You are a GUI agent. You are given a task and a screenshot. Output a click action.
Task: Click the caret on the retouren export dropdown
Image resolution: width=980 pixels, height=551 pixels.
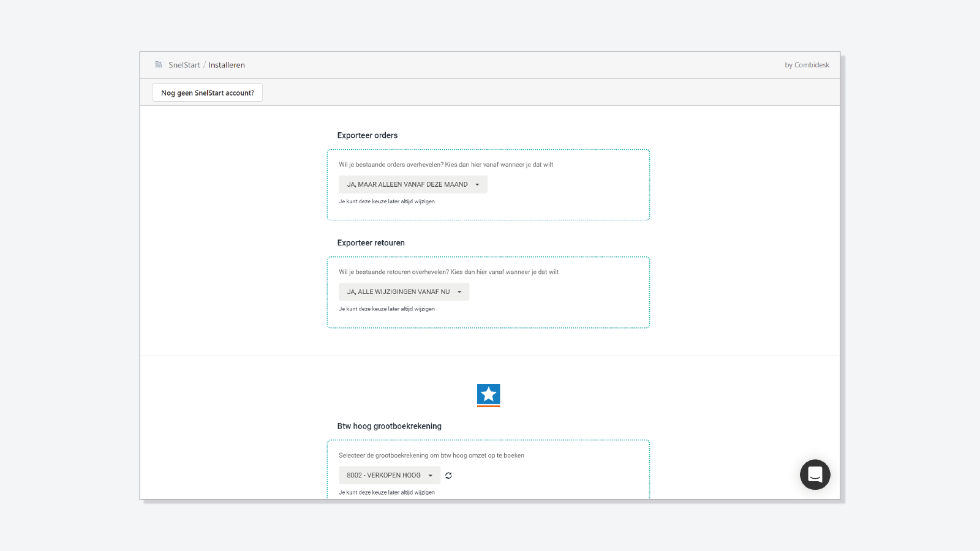(459, 291)
